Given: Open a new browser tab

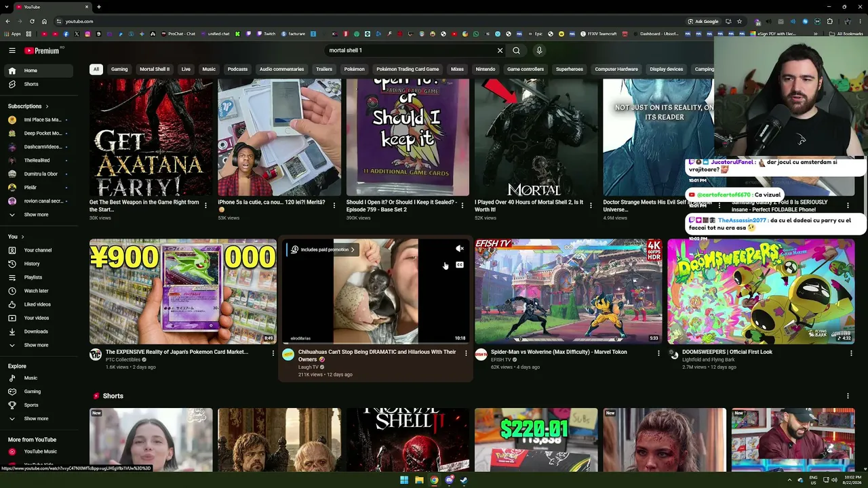Looking at the screenshot, I should 99,7.
